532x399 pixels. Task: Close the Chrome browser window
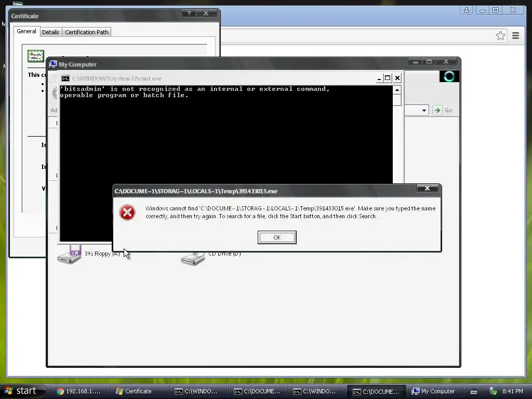513,10
